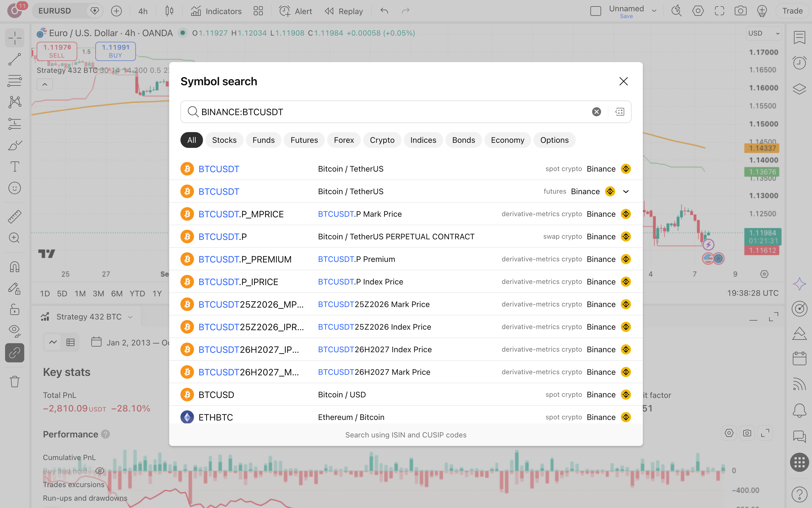
Task: Start Bar Replay mode
Action: [x=344, y=11]
